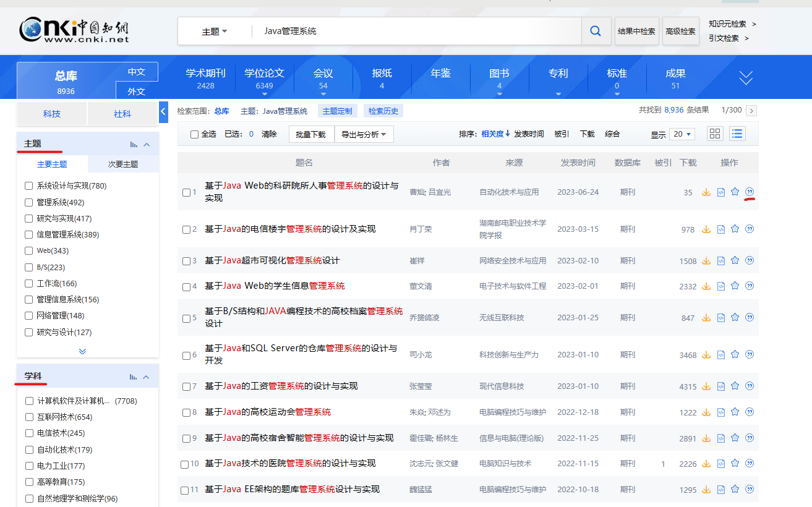Open the CNKI logo homepage
This screenshot has height=507, width=812.
tap(74, 30)
